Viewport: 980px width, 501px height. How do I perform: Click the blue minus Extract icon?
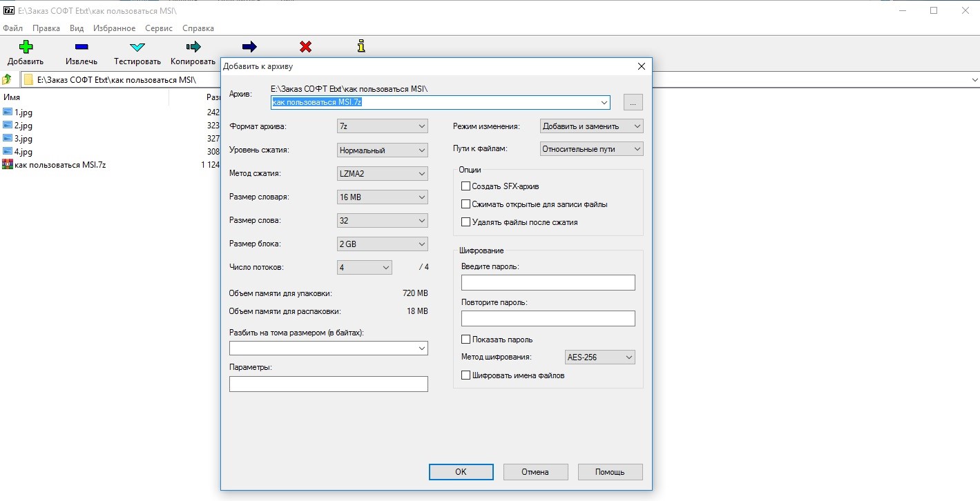(x=81, y=48)
